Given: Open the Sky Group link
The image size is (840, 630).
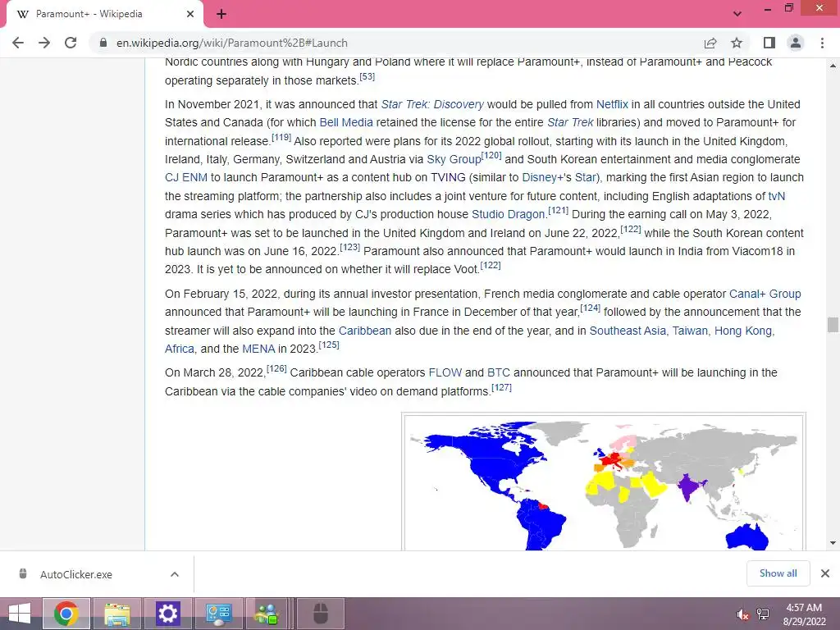Looking at the screenshot, I should pos(454,160).
